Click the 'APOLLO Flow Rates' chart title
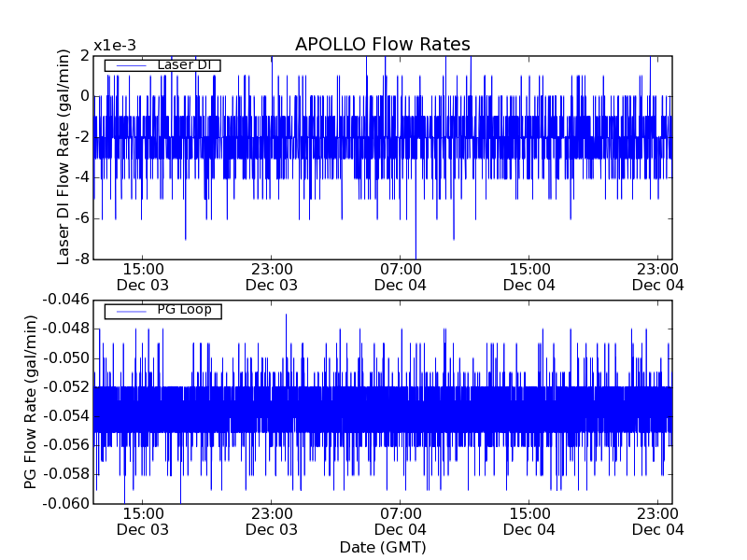This screenshot has width=747, height=560. point(383,44)
